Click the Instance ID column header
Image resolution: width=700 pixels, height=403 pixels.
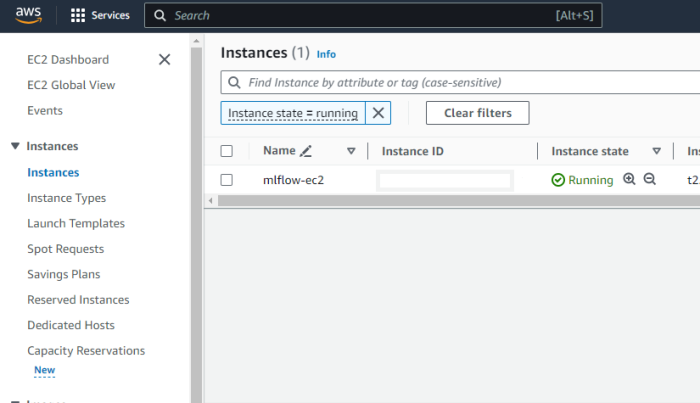[412, 151]
